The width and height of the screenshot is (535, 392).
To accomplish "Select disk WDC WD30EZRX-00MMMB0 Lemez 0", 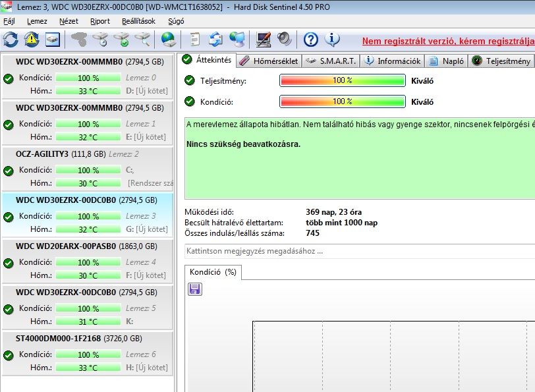I will 88,76.
